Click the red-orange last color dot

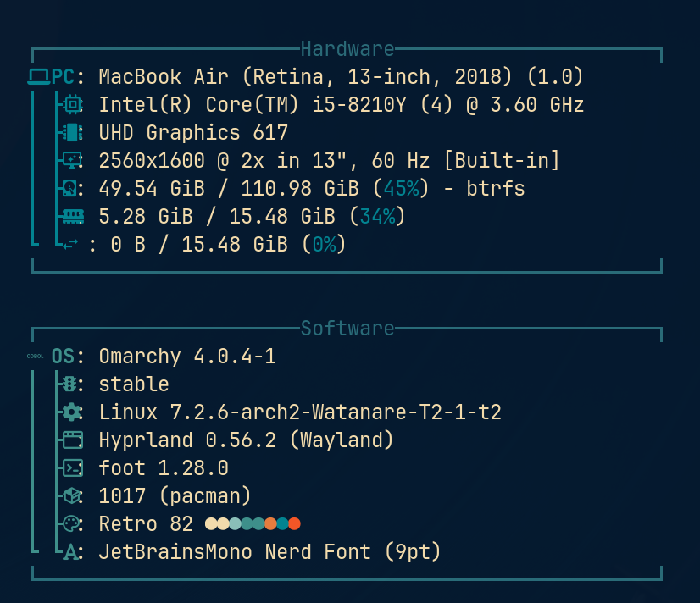tap(294, 523)
